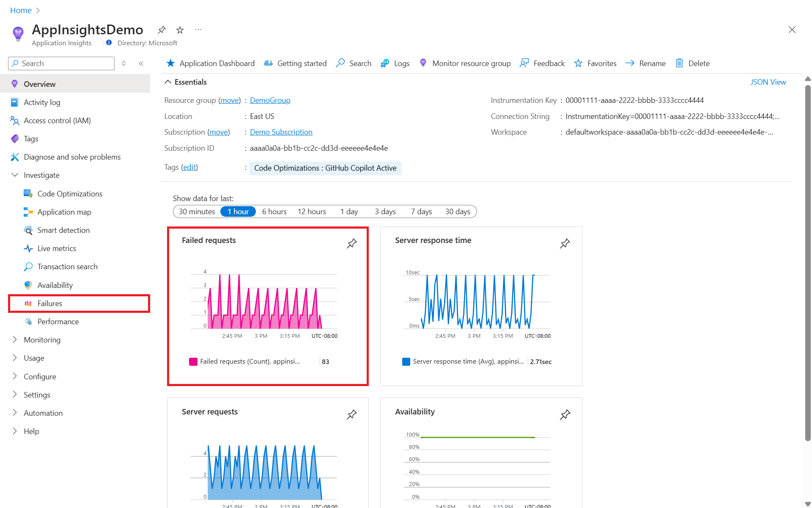Pin the Failed requests chart
Image resolution: width=812 pixels, height=508 pixels.
coord(351,243)
